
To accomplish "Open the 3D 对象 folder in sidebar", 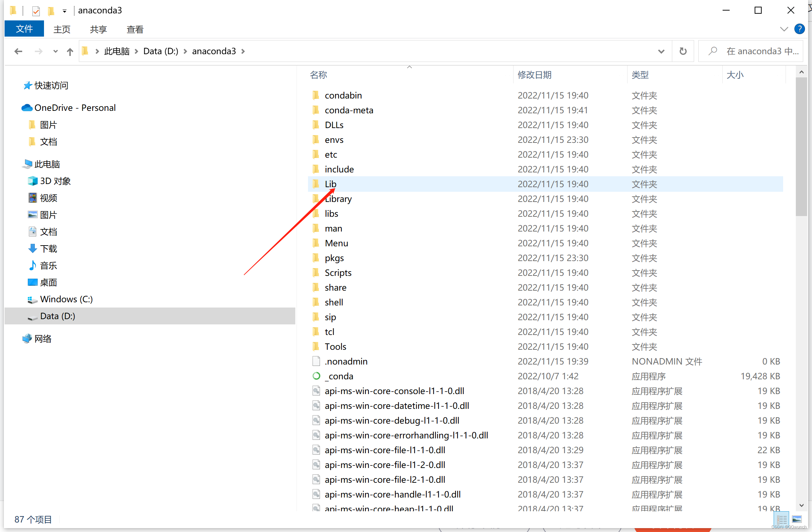I will click(55, 181).
